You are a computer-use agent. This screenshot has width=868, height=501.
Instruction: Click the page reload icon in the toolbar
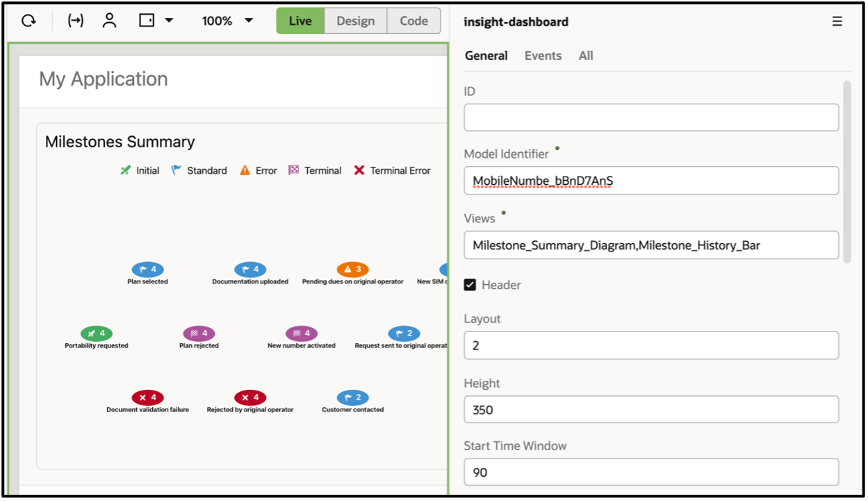point(28,20)
